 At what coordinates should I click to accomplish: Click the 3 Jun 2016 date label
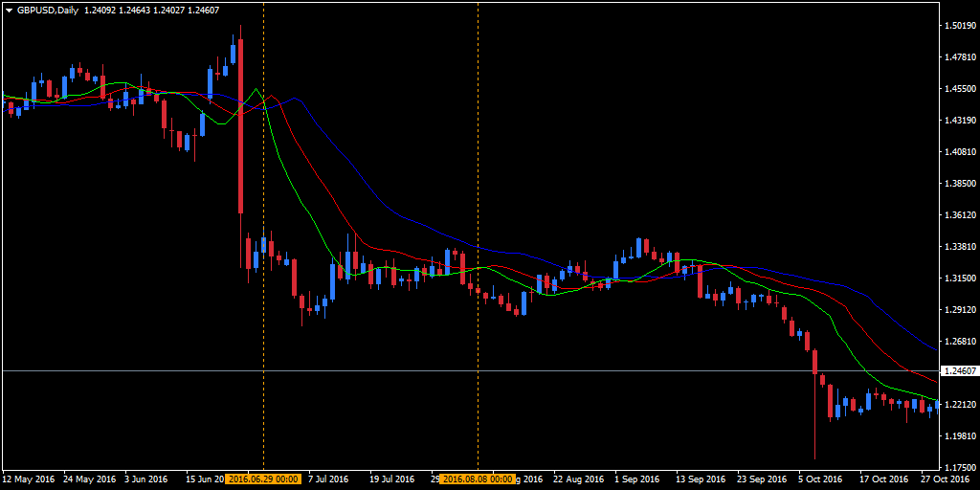tap(145, 479)
